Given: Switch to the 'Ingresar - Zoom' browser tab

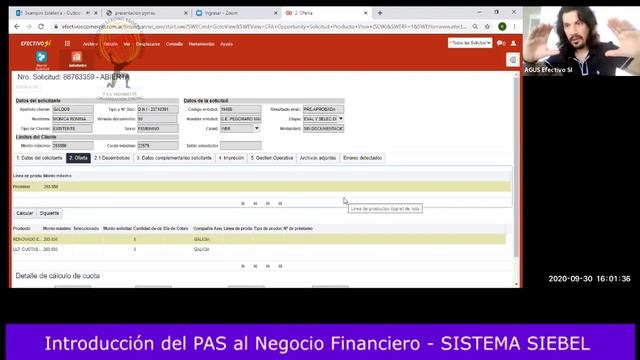Looking at the screenshot, I should point(236,13).
